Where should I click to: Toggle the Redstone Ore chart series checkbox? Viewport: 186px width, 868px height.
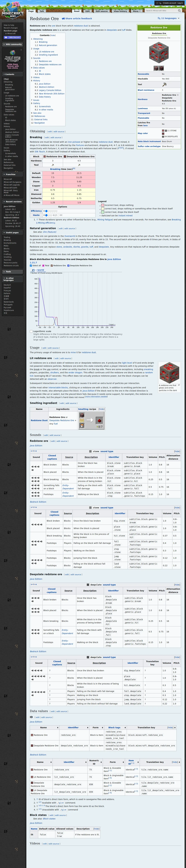click(x=52, y=265)
